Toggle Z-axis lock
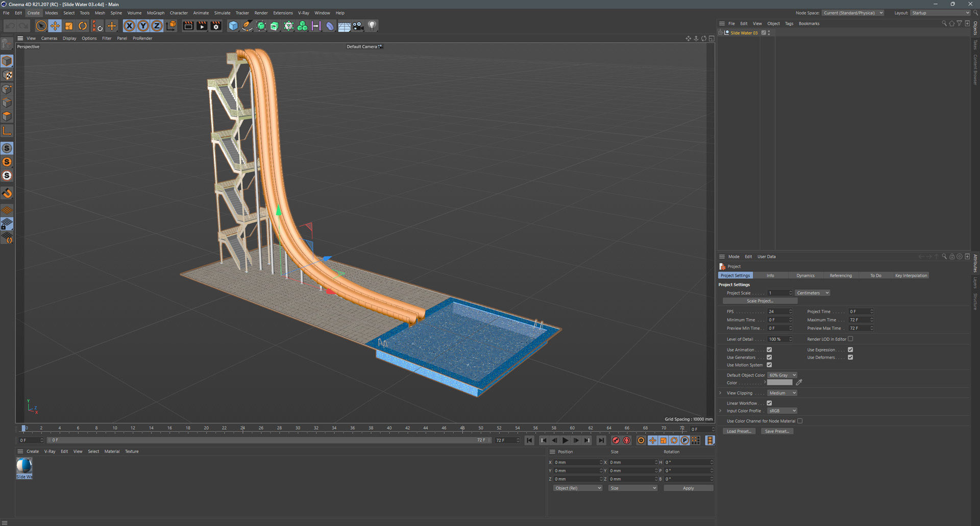The height and width of the screenshot is (526, 980). (x=157, y=26)
